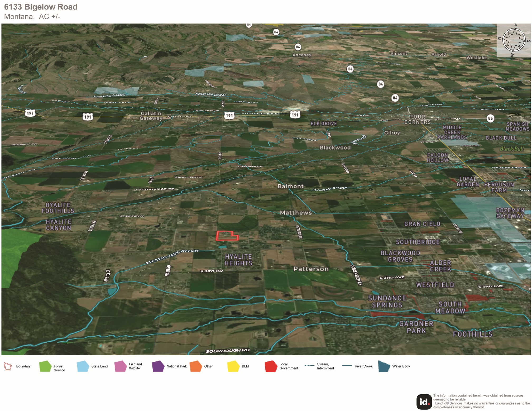Click the Highway 85 shield marker
This screenshot has height=411, width=532.
coord(490,118)
